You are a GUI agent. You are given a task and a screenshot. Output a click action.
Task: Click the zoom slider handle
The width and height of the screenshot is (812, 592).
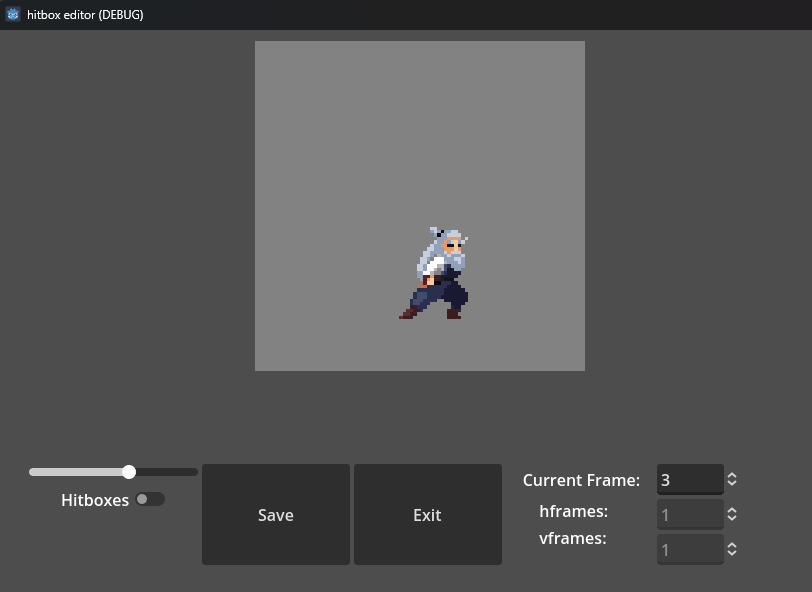coord(129,472)
